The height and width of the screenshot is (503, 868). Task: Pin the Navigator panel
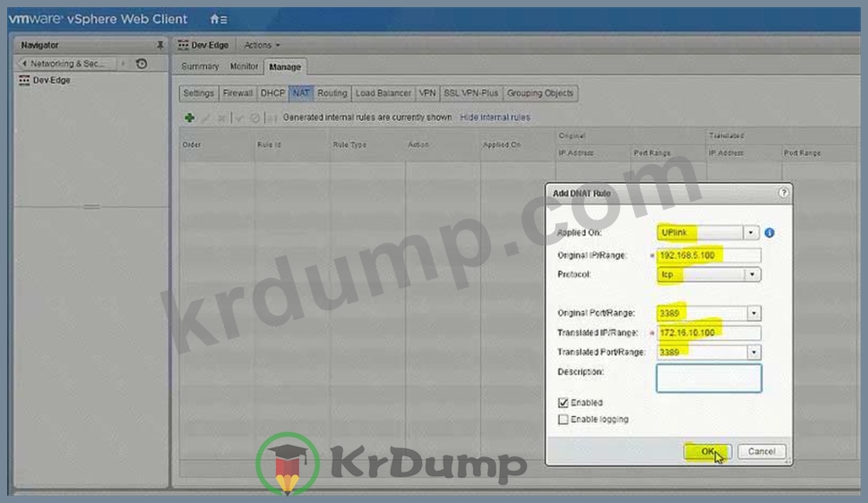point(160,45)
